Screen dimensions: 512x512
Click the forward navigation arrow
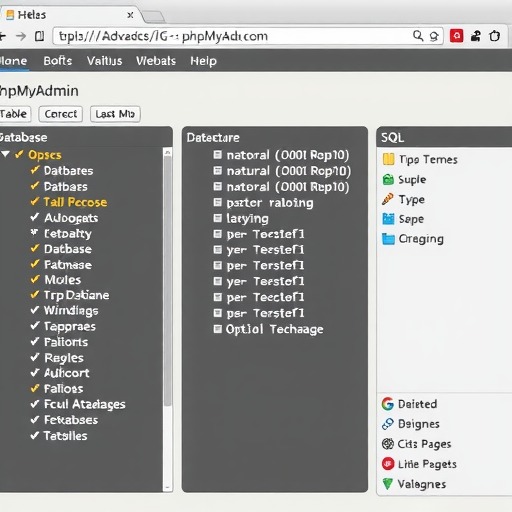pyautogui.click(x=21, y=36)
